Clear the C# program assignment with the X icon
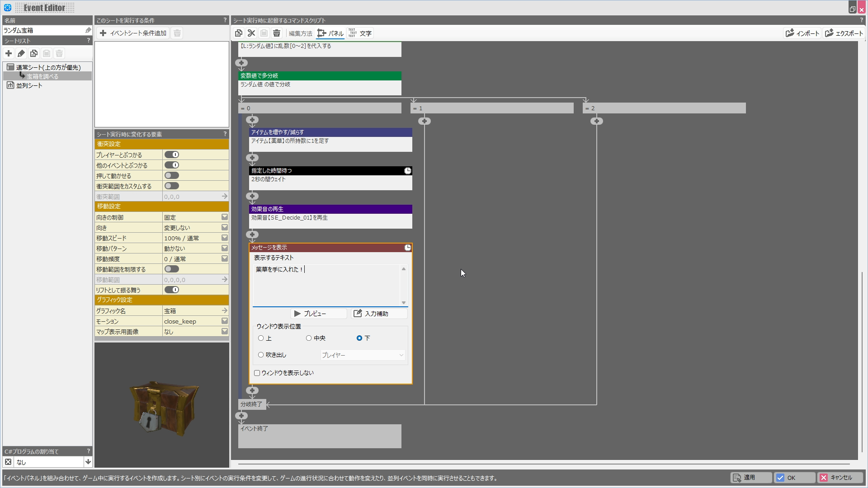The width and height of the screenshot is (868, 488). pos(8,462)
